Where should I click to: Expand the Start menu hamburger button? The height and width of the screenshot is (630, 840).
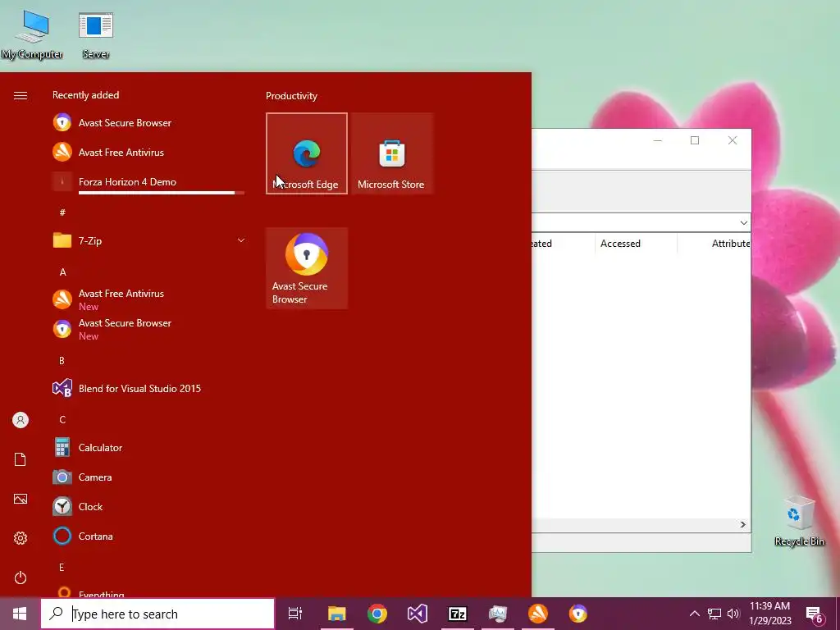pyautogui.click(x=21, y=95)
